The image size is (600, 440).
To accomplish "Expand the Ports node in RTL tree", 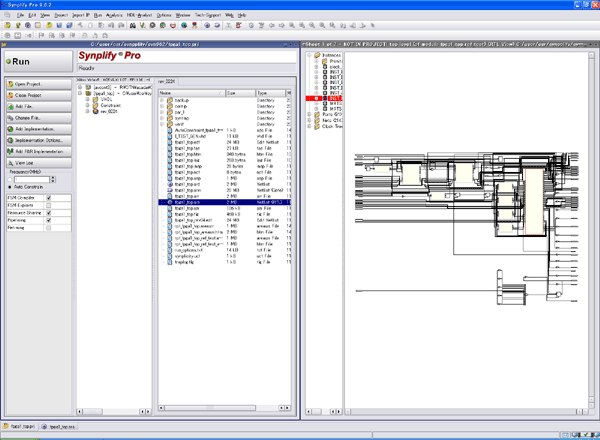I will tap(309, 114).
